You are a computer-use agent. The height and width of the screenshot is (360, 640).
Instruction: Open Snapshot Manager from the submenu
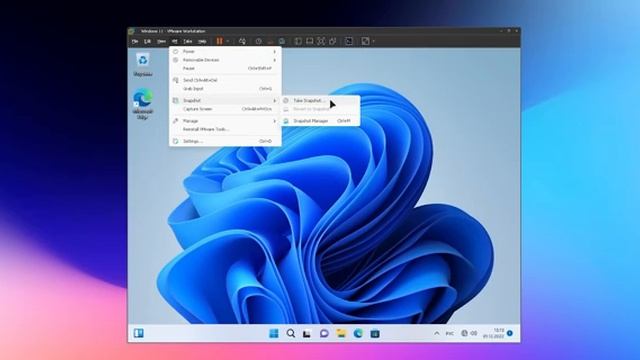[320, 121]
